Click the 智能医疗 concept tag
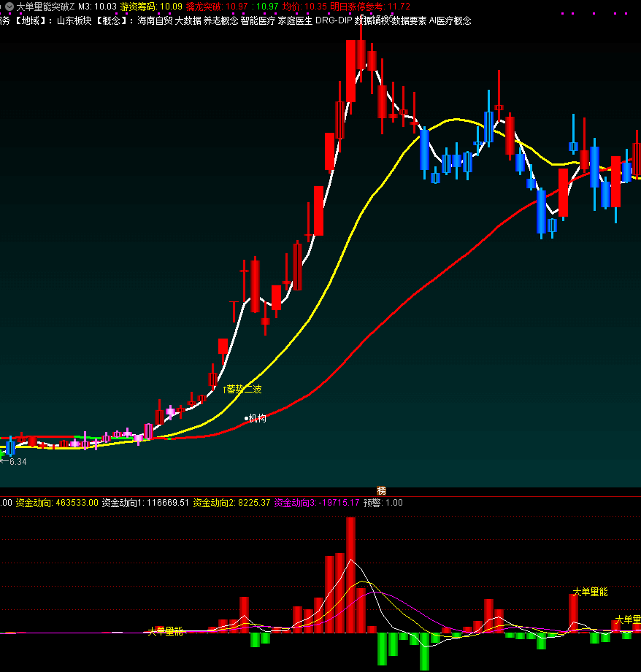This screenshot has height=672, width=641. pos(258,21)
